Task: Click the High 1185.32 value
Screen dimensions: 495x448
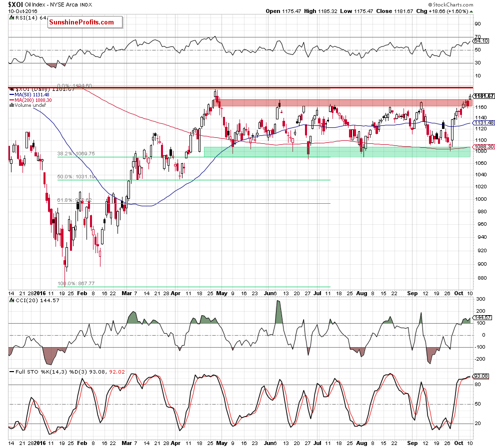Action: [x=321, y=11]
